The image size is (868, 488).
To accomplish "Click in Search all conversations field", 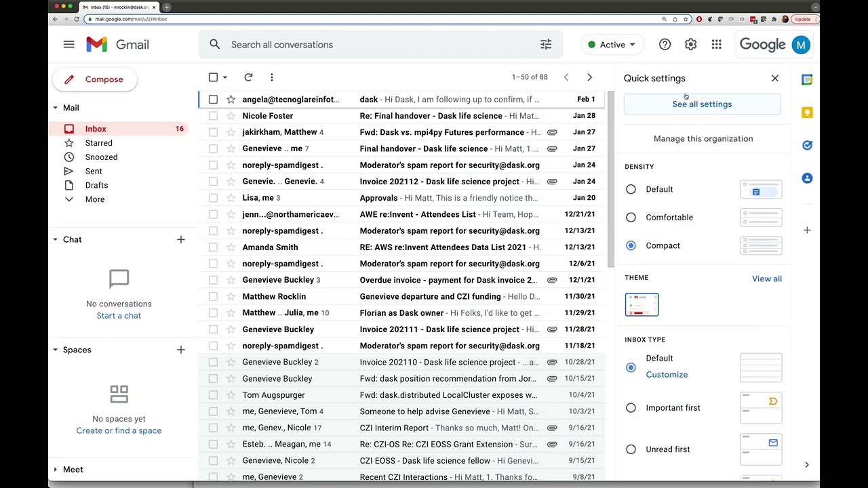I will coord(380,45).
